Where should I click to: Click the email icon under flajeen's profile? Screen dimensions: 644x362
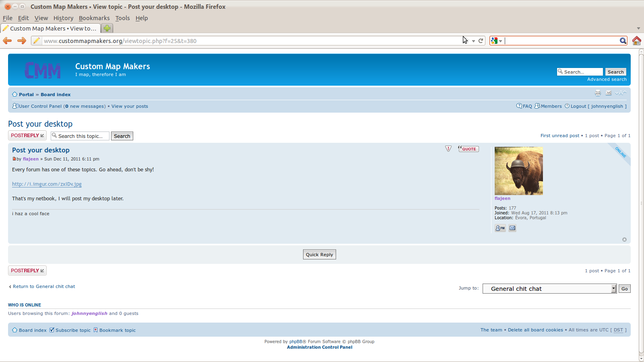point(512,228)
